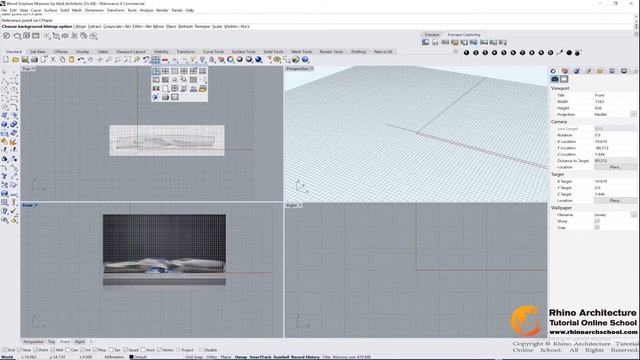Switch to the Curve Tools toolbar tab

(213, 52)
